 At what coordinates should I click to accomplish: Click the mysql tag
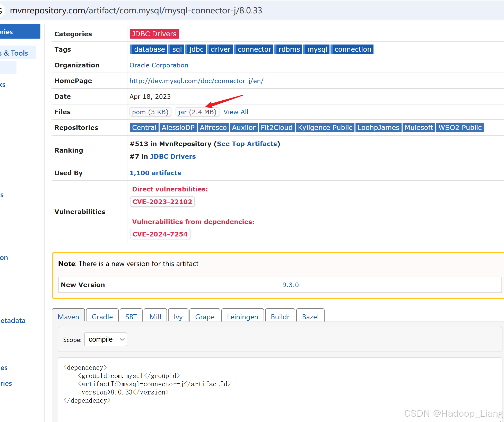click(317, 49)
